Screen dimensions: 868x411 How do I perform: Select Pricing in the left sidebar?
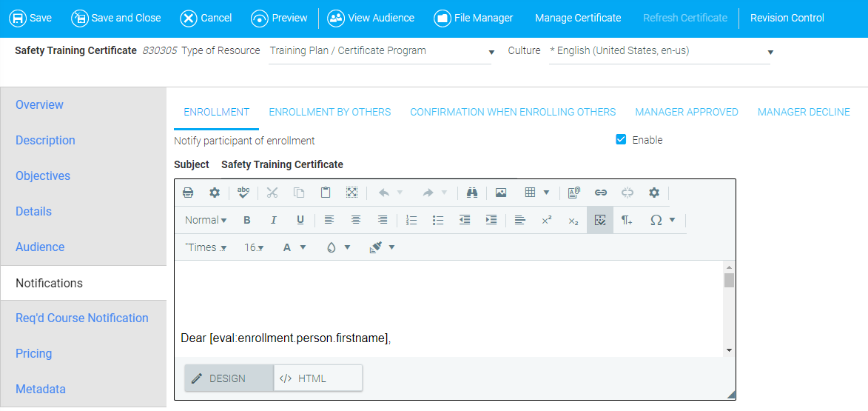tap(34, 353)
